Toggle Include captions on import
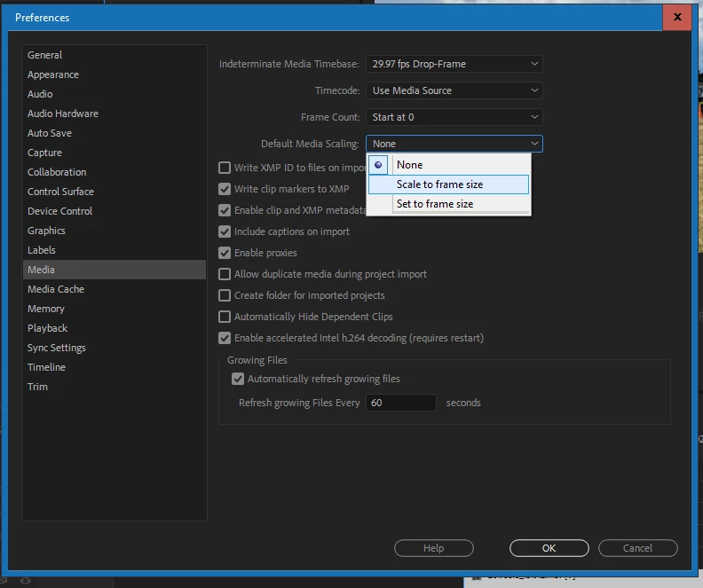 pyautogui.click(x=225, y=231)
